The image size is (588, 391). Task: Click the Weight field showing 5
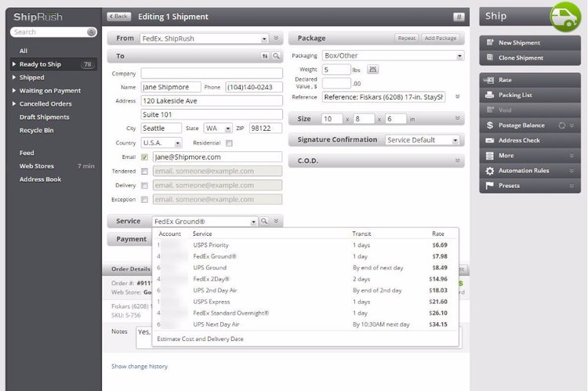coord(336,70)
